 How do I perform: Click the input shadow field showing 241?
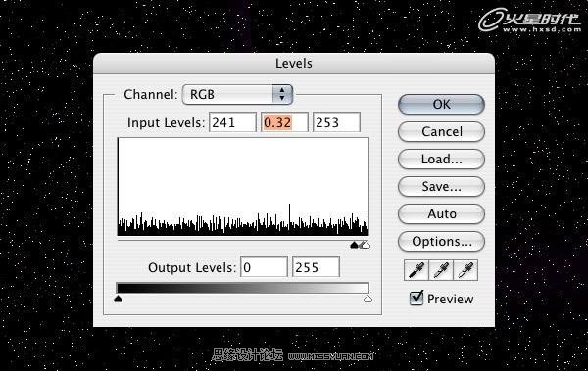[x=232, y=122]
